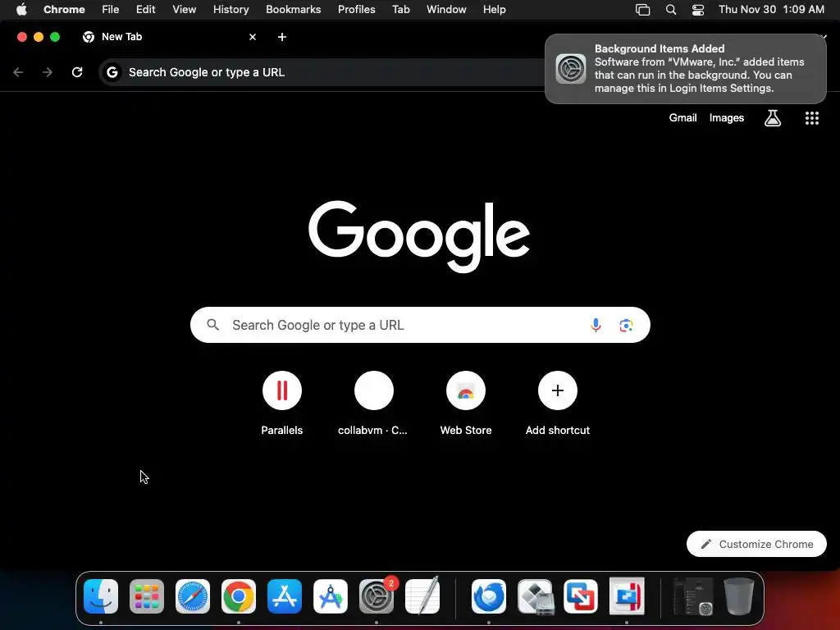The image size is (840, 630).
Task: Open Spotlight search in the menu bar
Action: (671, 10)
